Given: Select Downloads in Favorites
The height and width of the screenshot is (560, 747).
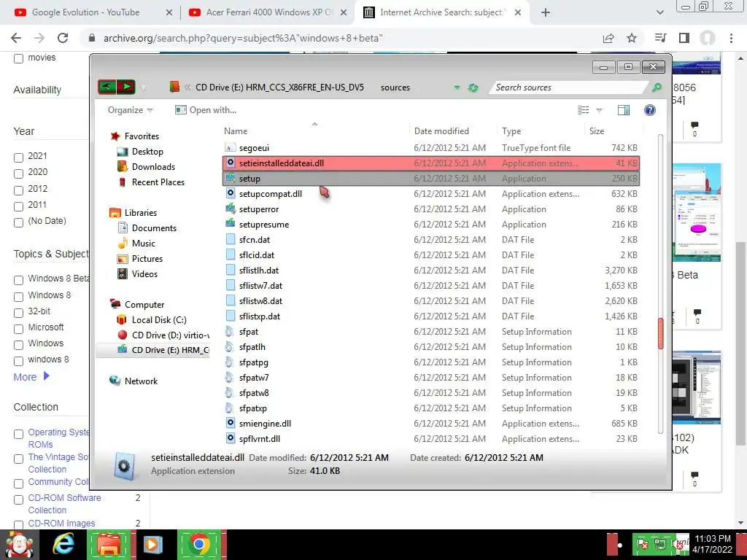Looking at the screenshot, I should [153, 167].
